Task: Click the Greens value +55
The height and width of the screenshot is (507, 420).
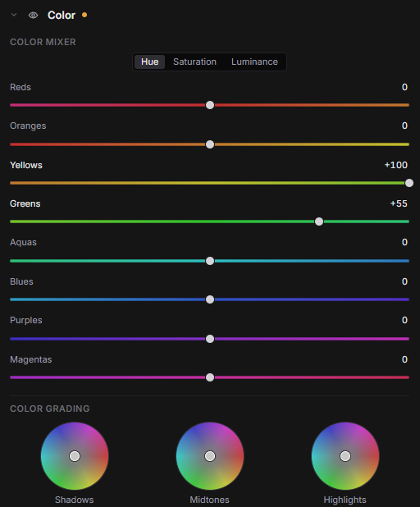Action: click(399, 203)
